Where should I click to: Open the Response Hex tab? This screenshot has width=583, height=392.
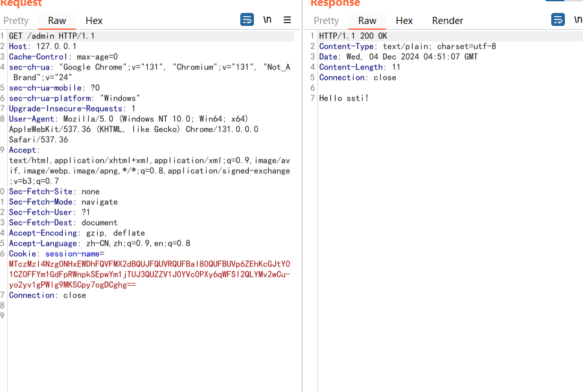coord(404,21)
